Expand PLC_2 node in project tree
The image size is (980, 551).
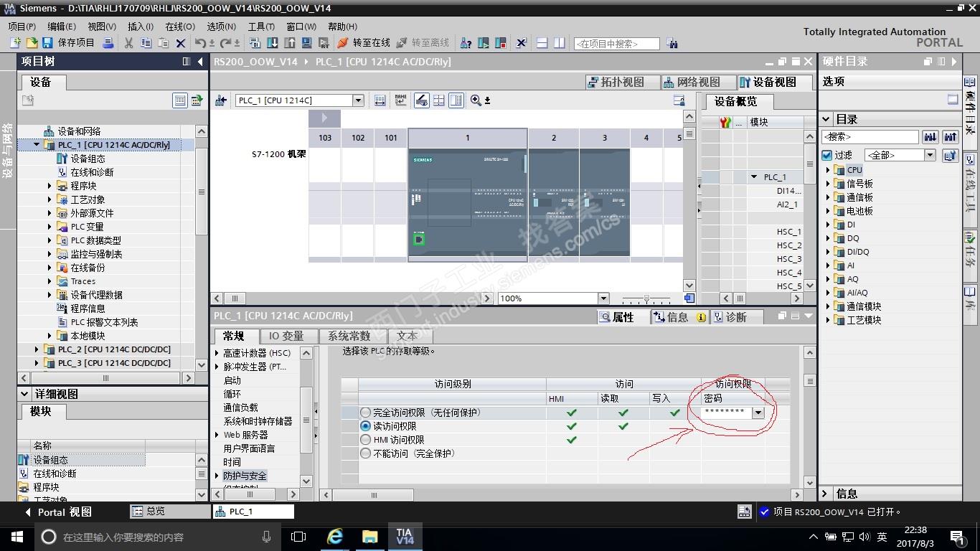pos(37,349)
